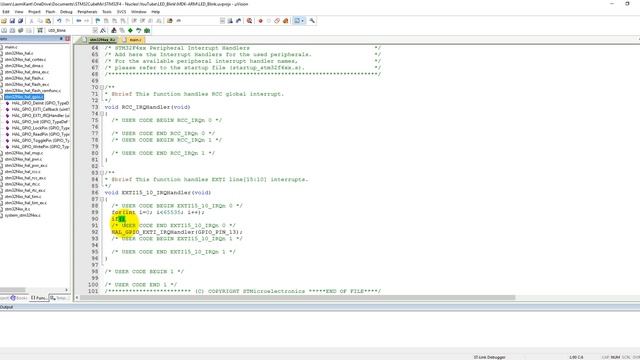This screenshot has width=640, height=360.
Task: Click the Indent selection toolbar icon
Action: tap(134, 21)
